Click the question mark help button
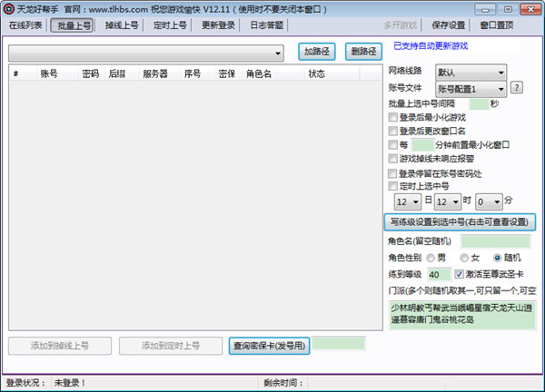This screenshot has width=545, height=392. [517, 88]
